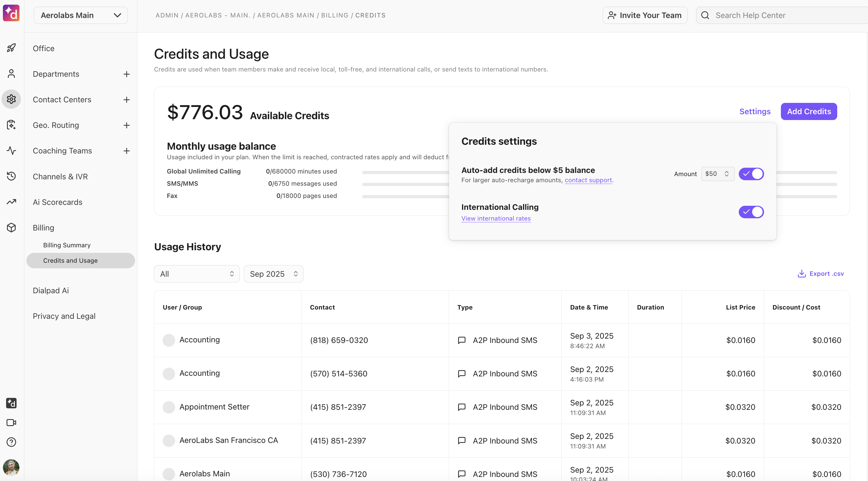Click SMS icon in AeroLabs San Francisco row
The height and width of the screenshot is (481, 868).
[x=462, y=441]
